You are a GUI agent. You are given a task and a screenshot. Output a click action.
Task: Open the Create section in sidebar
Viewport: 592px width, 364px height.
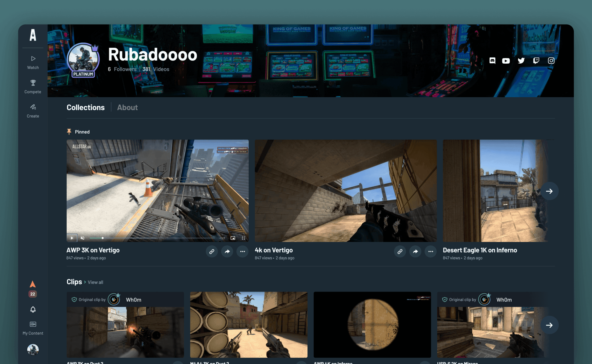pos(33,111)
